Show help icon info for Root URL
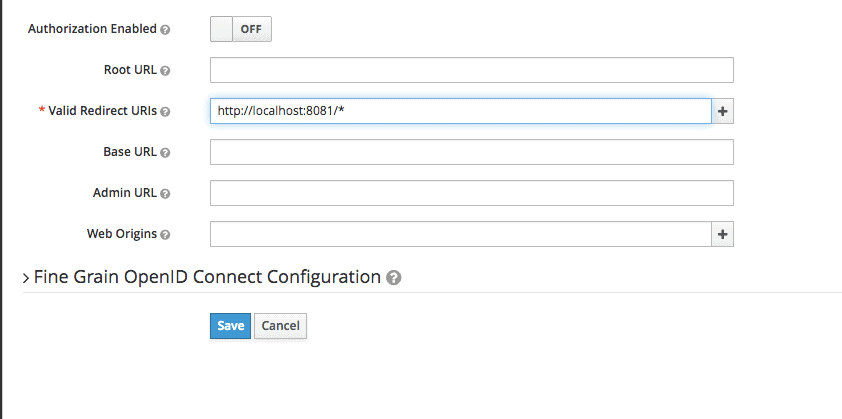 165,70
